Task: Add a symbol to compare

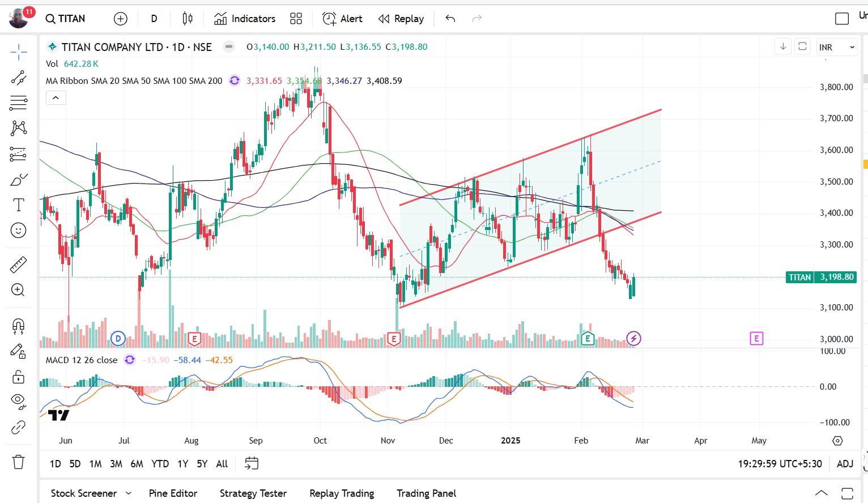Action: tap(121, 19)
